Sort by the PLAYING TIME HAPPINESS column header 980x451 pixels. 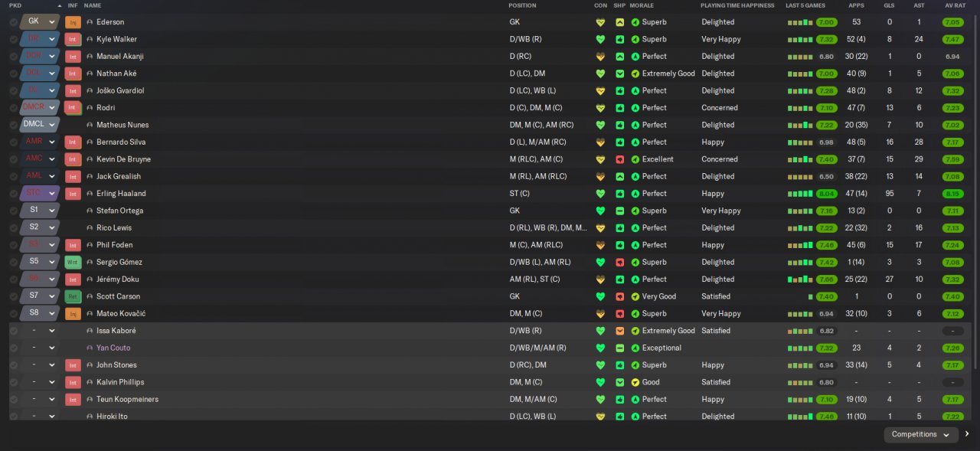tap(737, 5)
